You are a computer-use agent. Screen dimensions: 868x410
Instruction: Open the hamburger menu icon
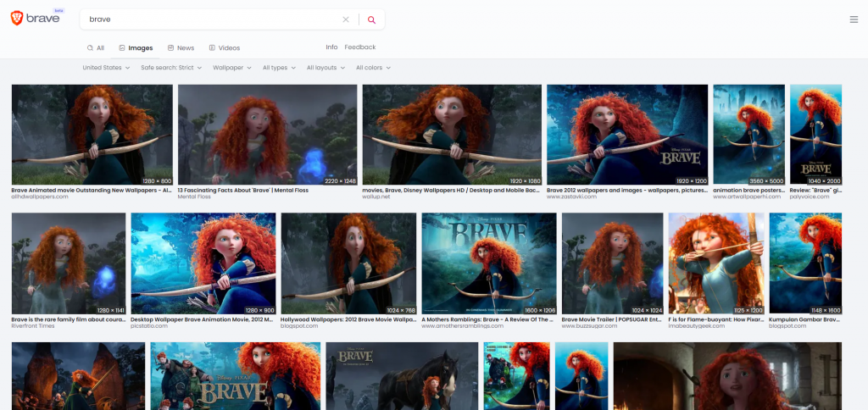(x=854, y=19)
